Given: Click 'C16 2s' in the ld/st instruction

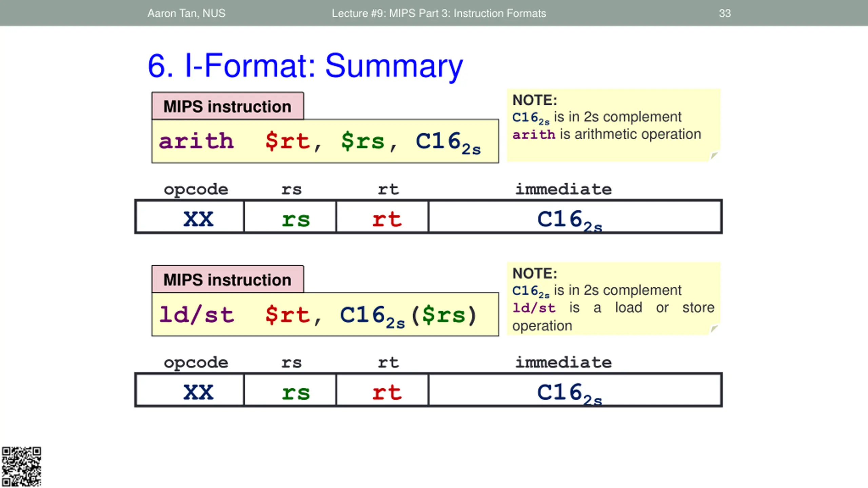Looking at the screenshot, I should 372,317.
